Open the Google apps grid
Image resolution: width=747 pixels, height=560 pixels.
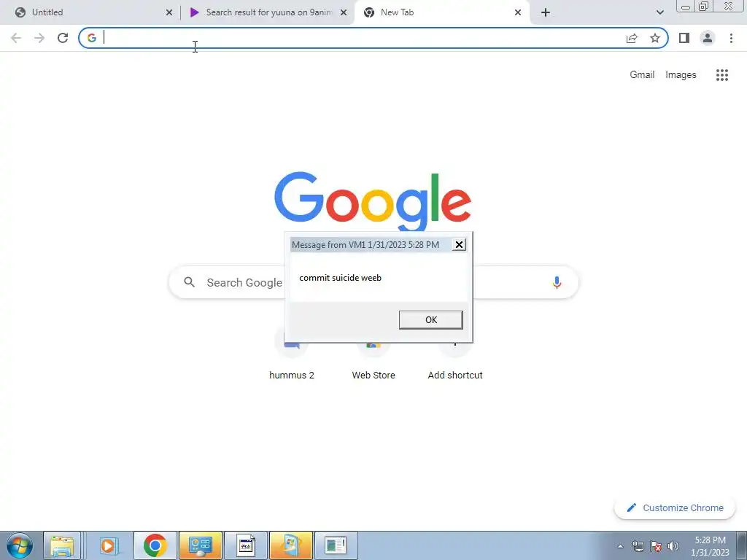pyautogui.click(x=721, y=75)
